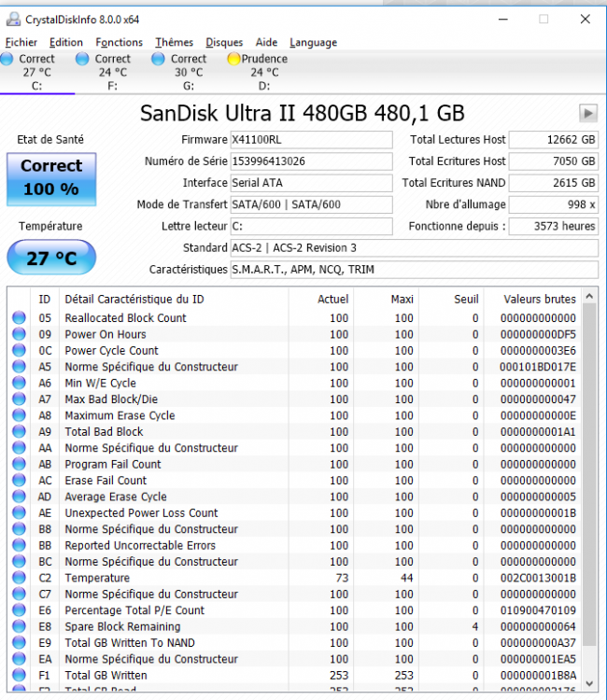Click the Correct 100 % health status button
607x700 pixels.
pyautogui.click(x=51, y=178)
